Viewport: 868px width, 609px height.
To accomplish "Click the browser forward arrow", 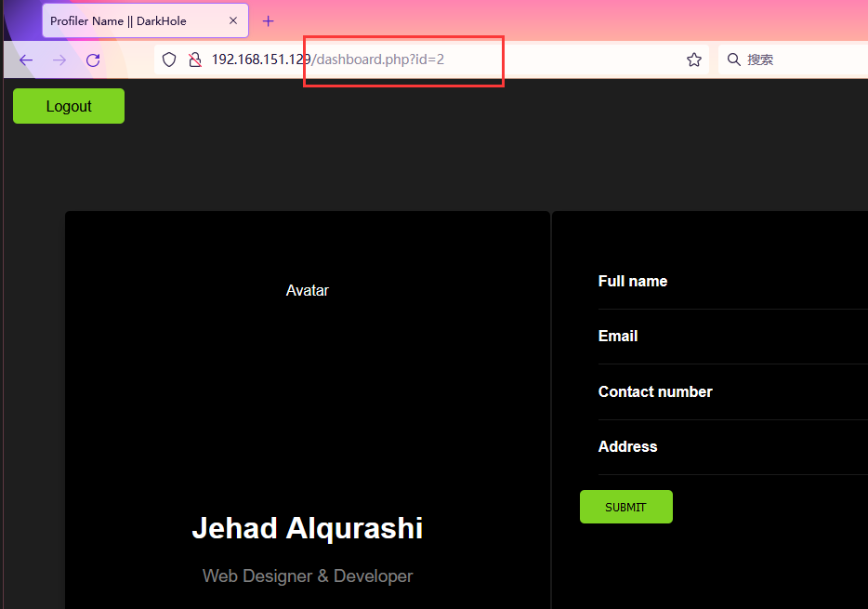I will coord(59,60).
